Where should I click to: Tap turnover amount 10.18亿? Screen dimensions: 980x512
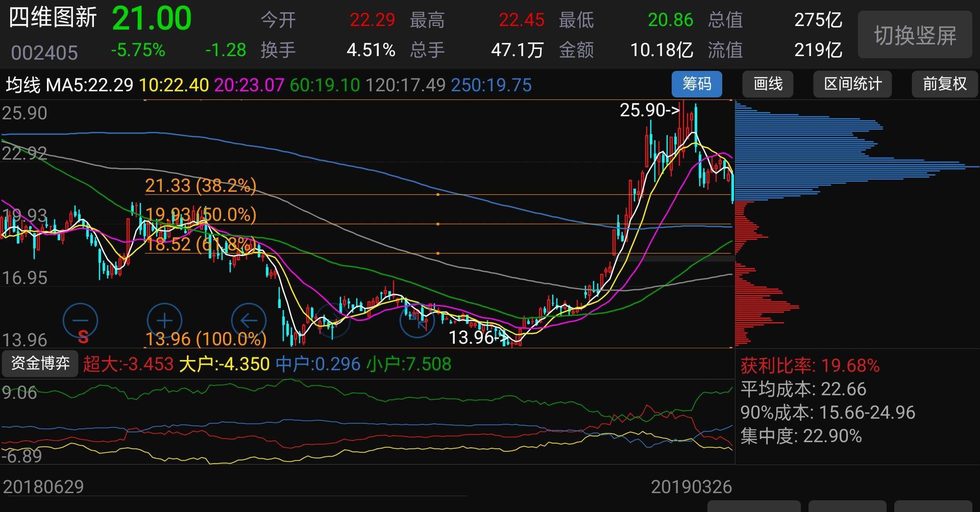click(x=661, y=50)
